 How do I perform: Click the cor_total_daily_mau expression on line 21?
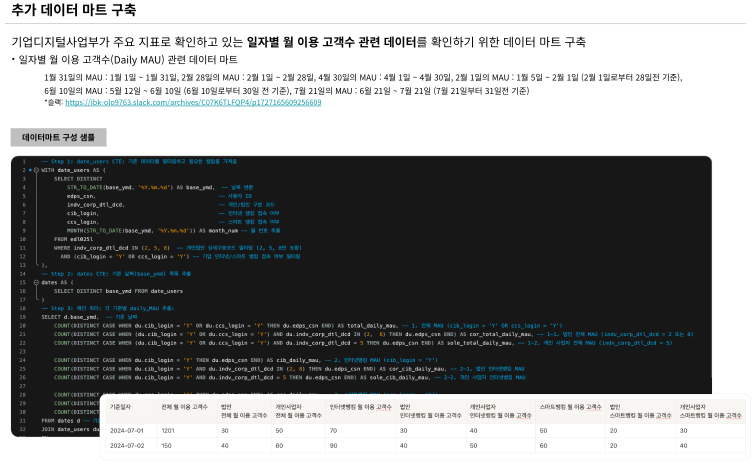[x=293, y=334]
